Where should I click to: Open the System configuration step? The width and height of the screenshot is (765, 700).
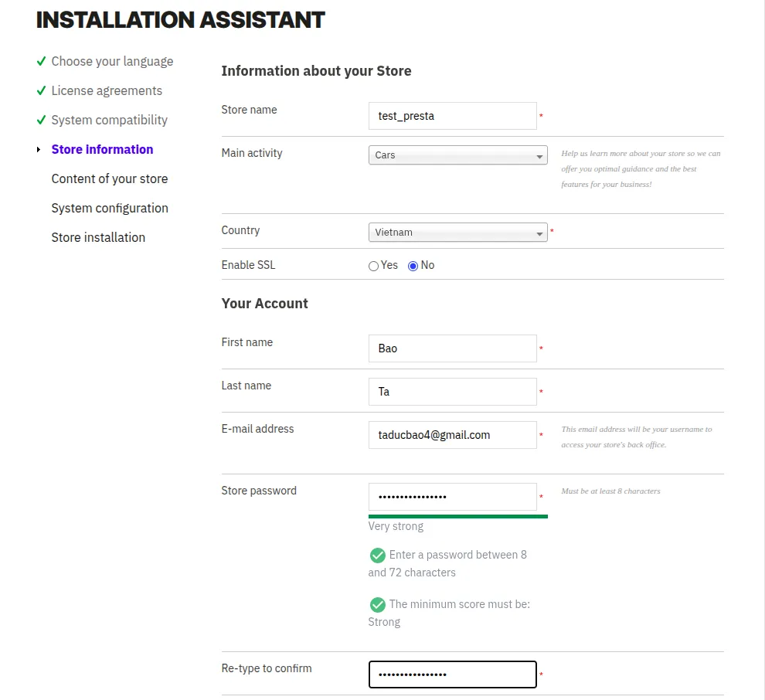(109, 208)
